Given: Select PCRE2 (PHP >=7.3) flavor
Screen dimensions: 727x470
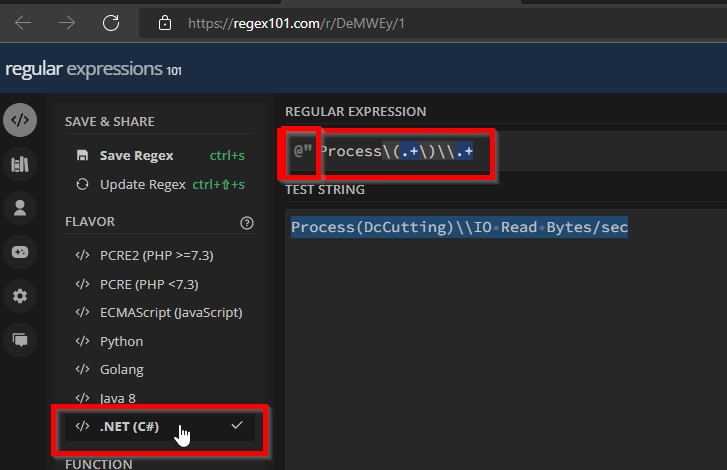Looking at the screenshot, I should pyautogui.click(x=160, y=255).
